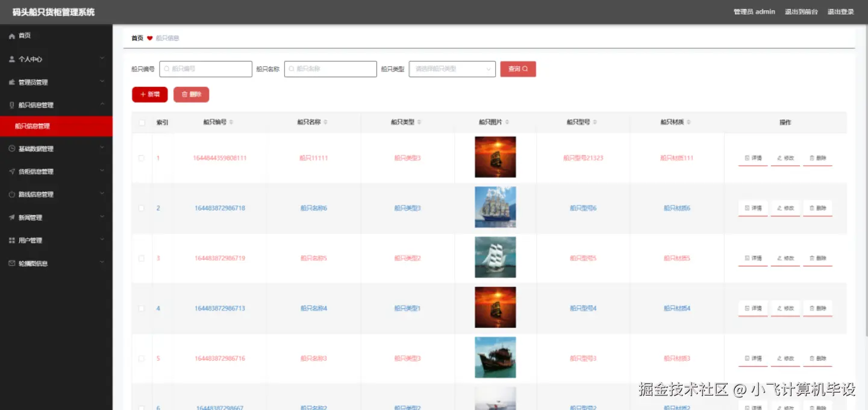Click the cell 164483872986719
Image resolution: width=868 pixels, height=410 pixels.
(220, 258)
